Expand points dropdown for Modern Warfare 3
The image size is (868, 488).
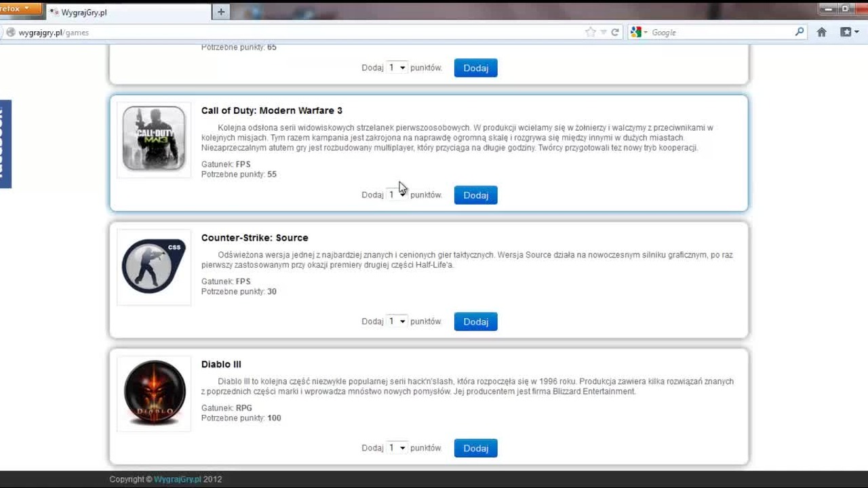coord(397,195)
